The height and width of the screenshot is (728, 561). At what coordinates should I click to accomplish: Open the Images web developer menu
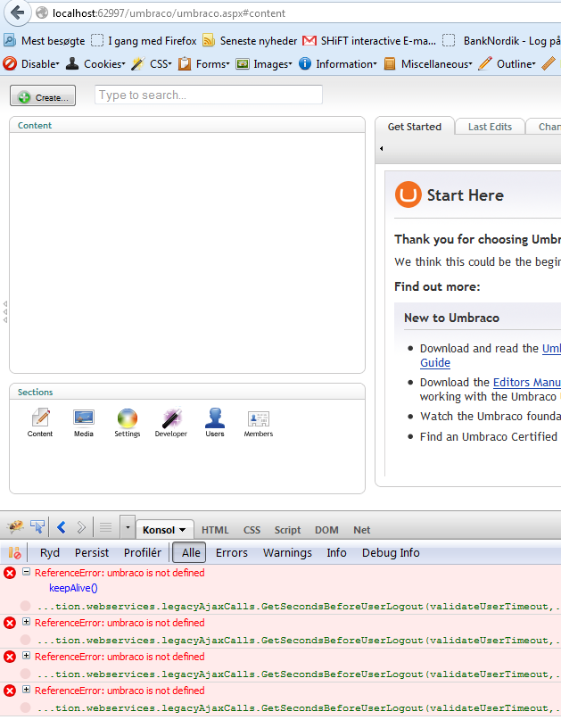tap(264, 63)
